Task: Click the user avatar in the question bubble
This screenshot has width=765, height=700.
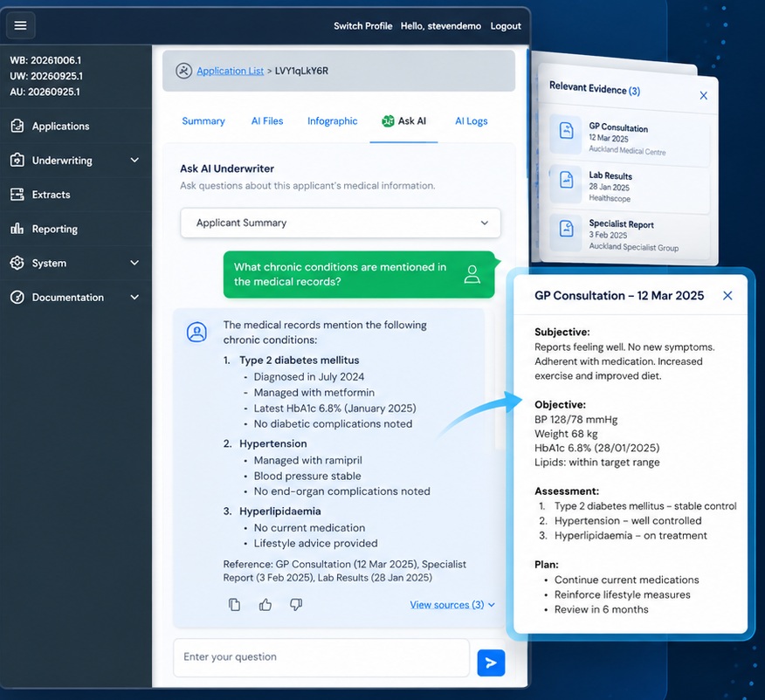Action: click(x=472, y=274)
